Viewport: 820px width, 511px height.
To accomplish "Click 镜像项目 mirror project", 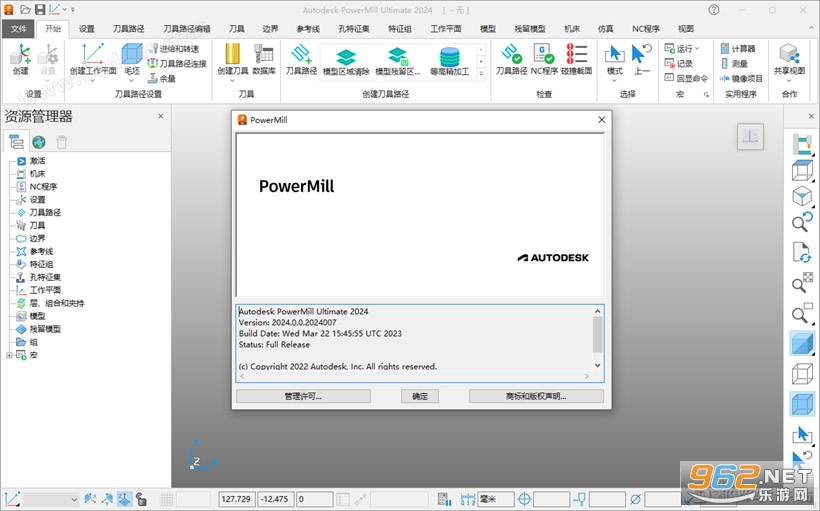I will tap(742, 78).
